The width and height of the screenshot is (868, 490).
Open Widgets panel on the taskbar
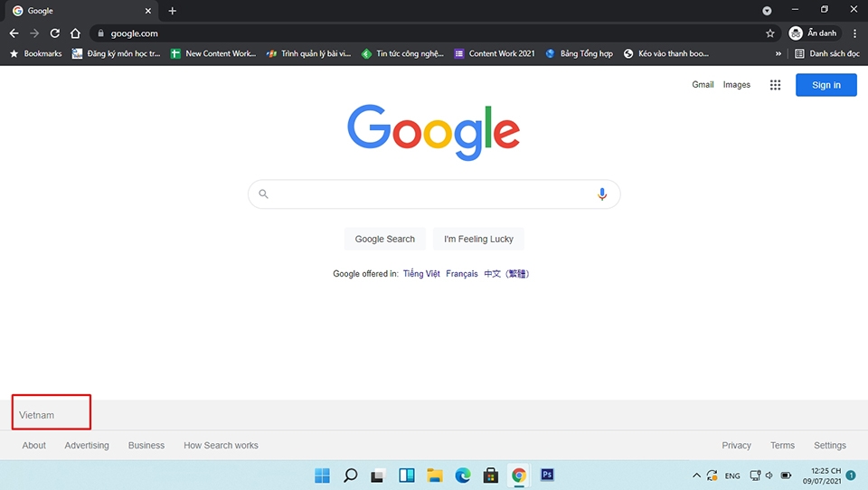click(406, 475)
